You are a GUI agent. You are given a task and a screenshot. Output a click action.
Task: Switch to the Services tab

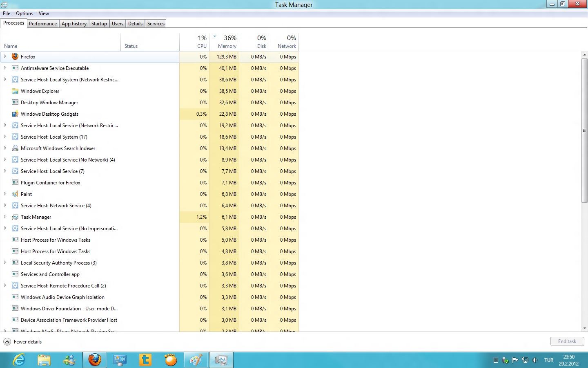[x=156, y=24]
